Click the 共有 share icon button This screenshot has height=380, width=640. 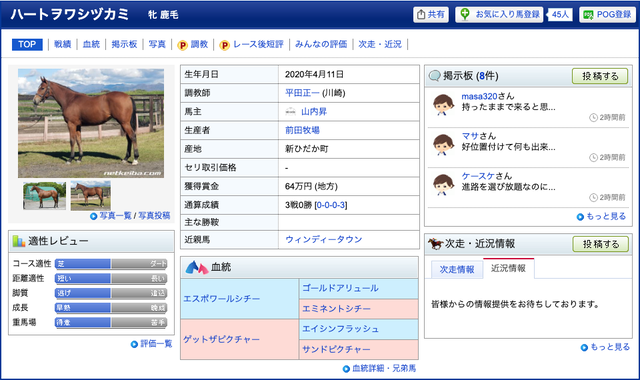[x=431, y=15]
